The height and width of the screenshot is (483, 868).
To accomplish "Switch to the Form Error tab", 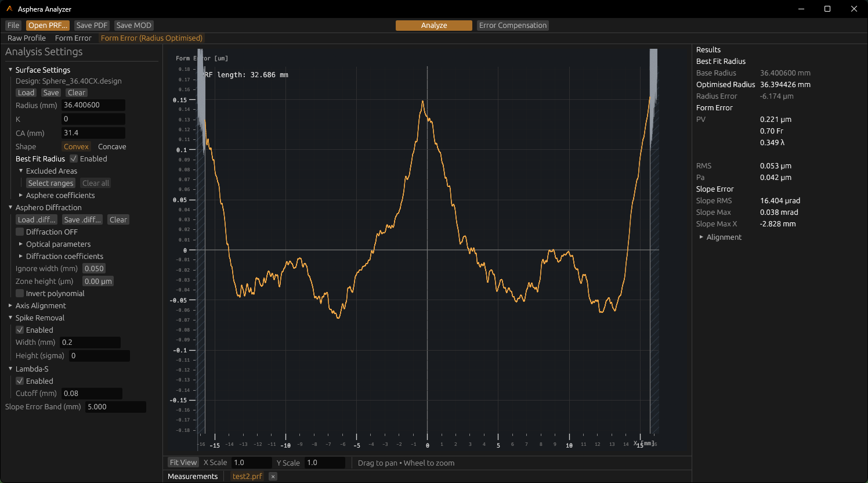I will click(73, 38).
